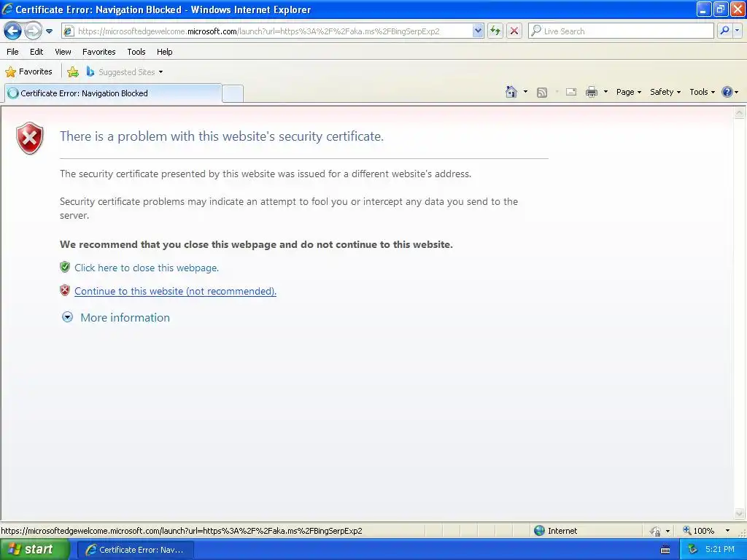Image resolution: width=747 pixels, height=560 pixels.
Task: Click the green shield close icon
Action: pos(65,267)
